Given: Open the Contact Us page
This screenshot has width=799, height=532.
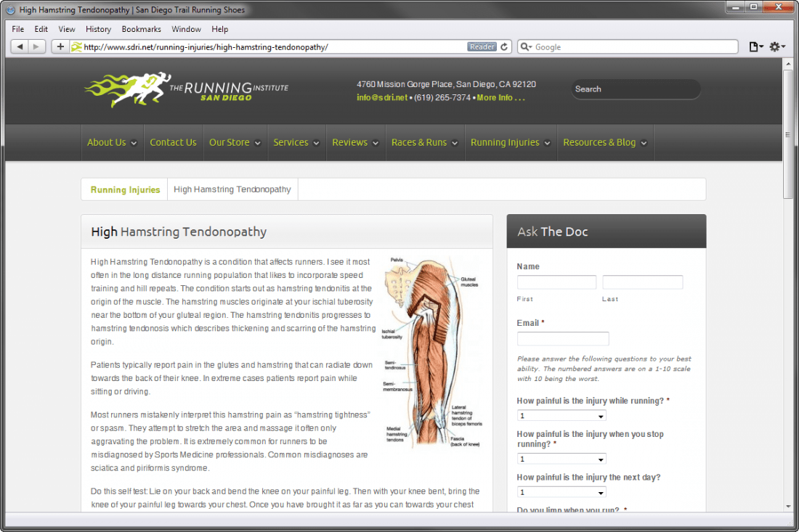Looking at the screenshot, I should 174,142.
